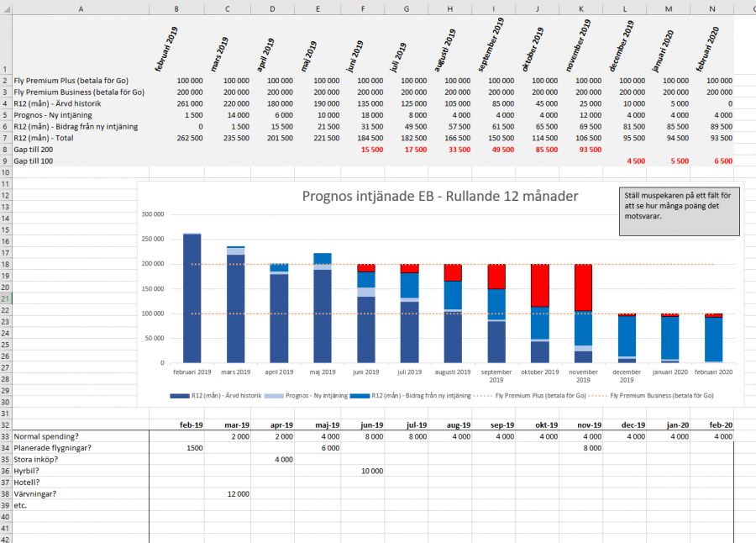The height and width of the screenshot is (543, 756).
Task: Click the 'Fly Premium Plus (betala för Go)' cell
Action: coord(80,81)
